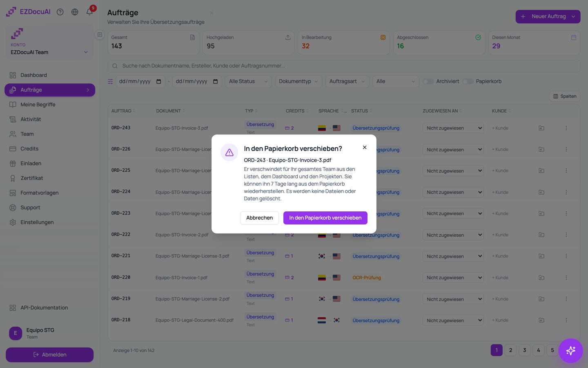The image size is (588, 368).
Task: Open the AI assistant sparkle button
Action: coord(570,350)
